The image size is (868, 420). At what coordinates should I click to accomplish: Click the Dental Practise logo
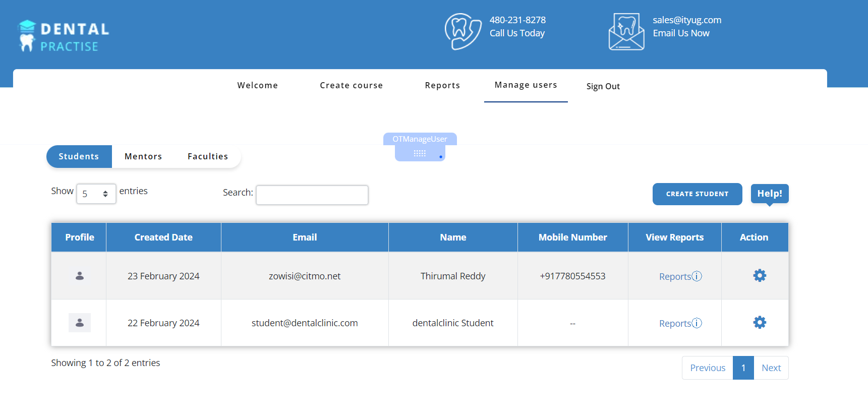[63, 36]
